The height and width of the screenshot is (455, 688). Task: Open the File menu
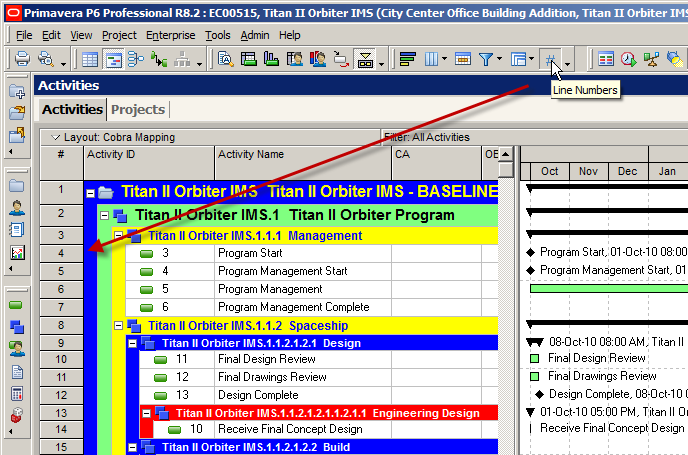click(24, 35)
